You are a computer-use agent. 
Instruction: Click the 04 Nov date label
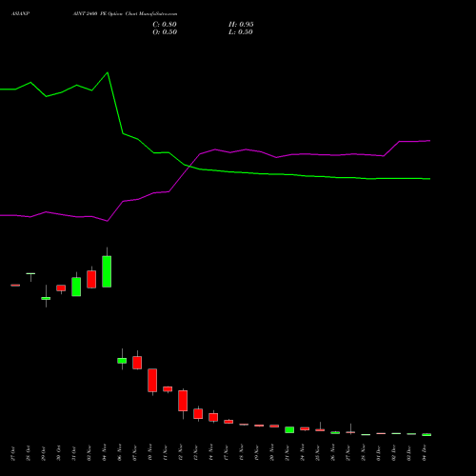point(105,453)
